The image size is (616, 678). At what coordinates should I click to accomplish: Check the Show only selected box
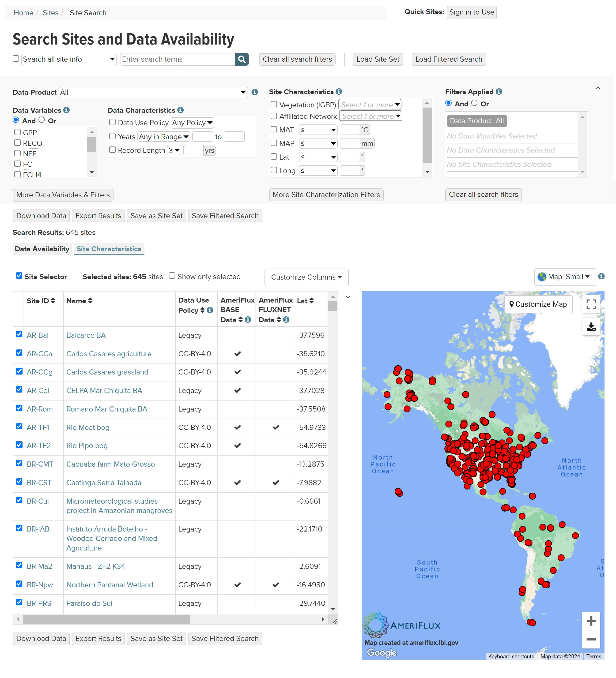pyautogui.click(x=172, y=276)
